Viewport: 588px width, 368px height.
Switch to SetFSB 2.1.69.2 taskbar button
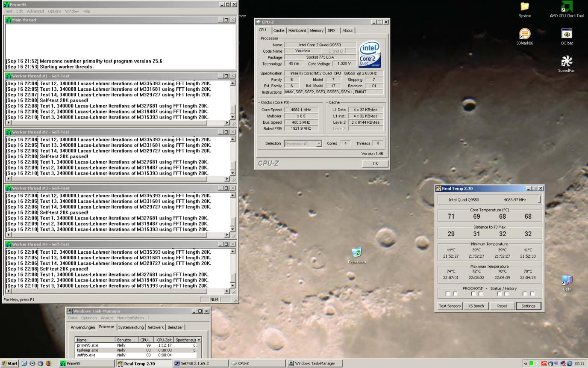coord(200,363)
